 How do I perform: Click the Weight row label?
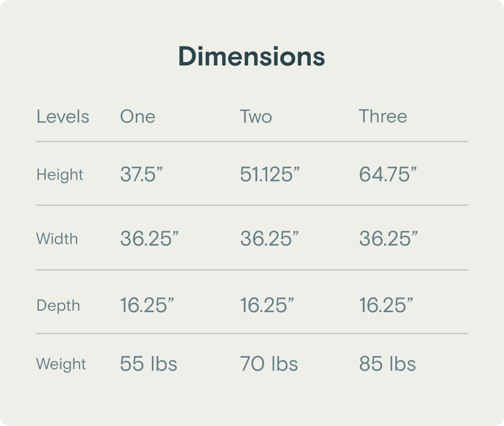[x=61, y=364]
